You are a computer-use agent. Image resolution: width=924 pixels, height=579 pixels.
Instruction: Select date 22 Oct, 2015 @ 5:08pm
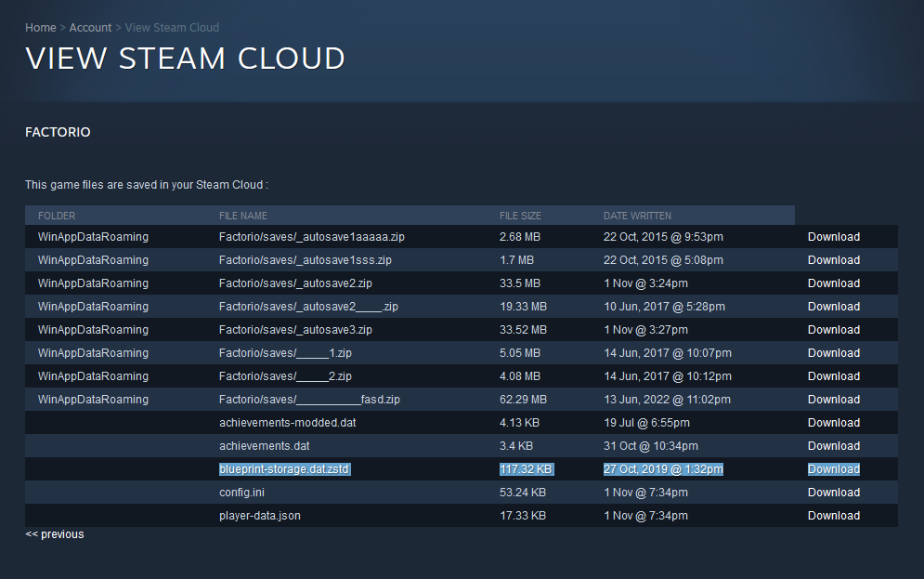point(663,260)
